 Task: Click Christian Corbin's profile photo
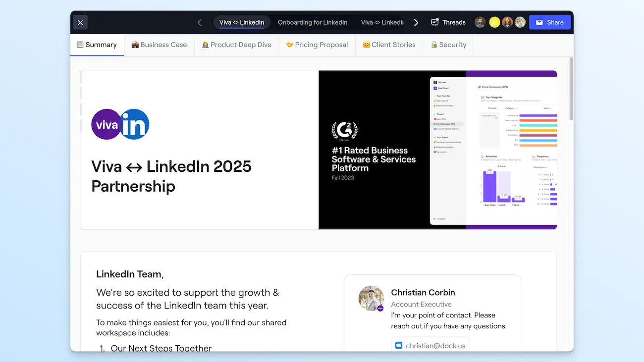click(x=371, y=298)
